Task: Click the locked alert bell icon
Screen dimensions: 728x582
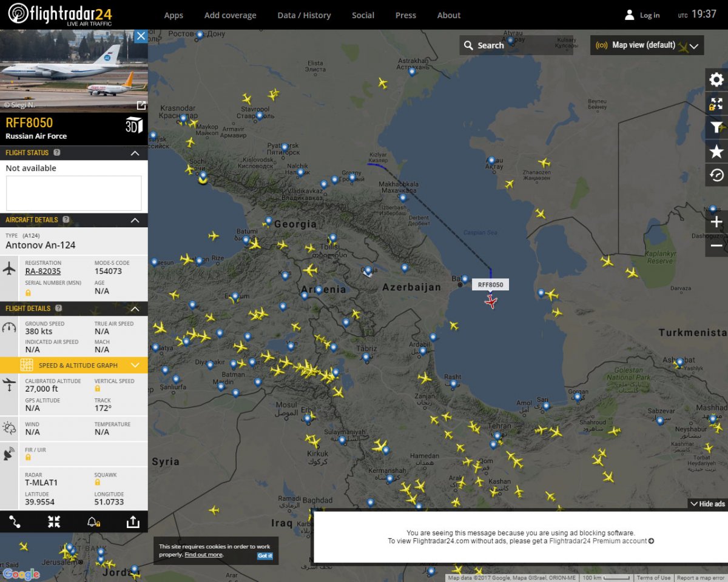Action: (x=93, y=522)
